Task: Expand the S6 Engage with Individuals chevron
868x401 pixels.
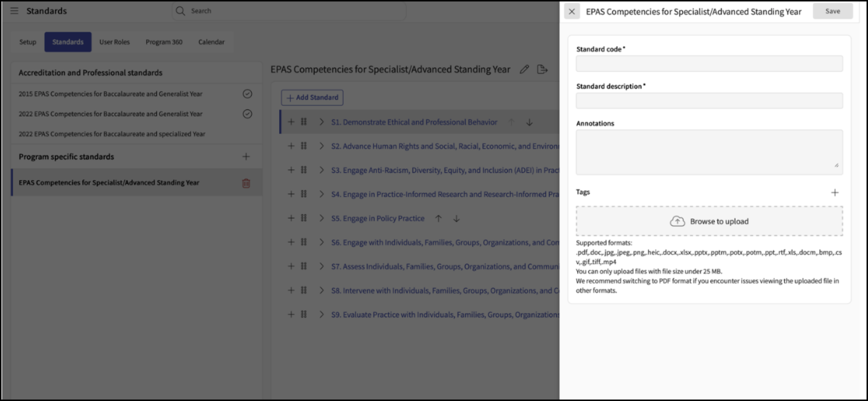Action: pos(321,242)
